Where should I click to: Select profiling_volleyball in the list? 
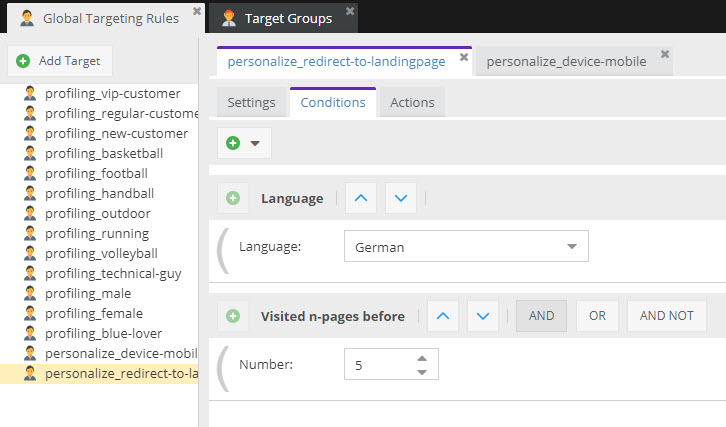(99, 253)
